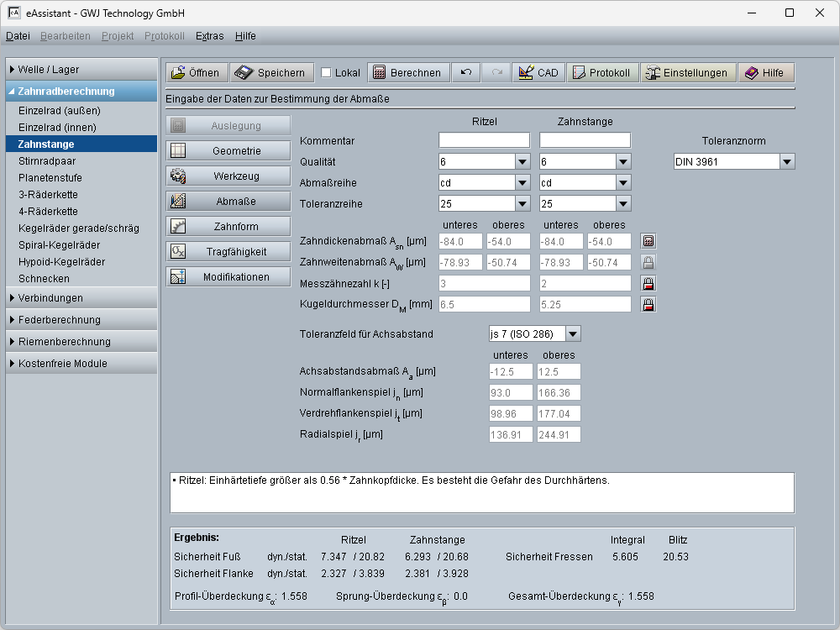Click the Berechnen calculator button
840x630 pixels.
pos(407,73)
